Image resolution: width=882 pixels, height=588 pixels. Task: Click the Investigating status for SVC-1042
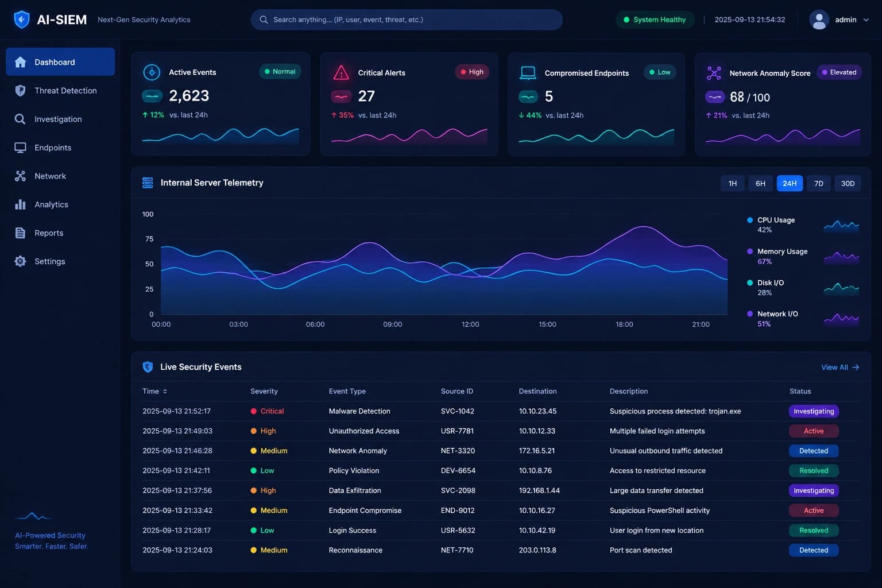(814, 411)
